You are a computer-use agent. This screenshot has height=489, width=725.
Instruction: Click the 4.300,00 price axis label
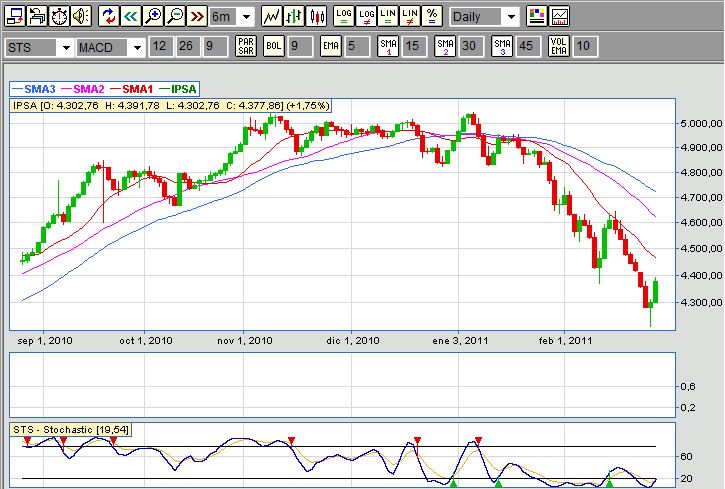(x=700, y=302)
